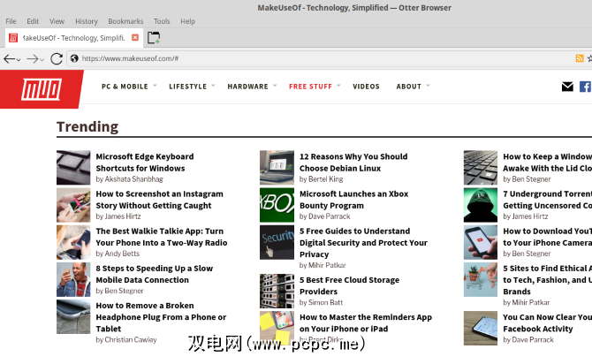592x364 pixels.
Task: Click the hooded hacker torrent thumbnail
Action: (481, 205)
